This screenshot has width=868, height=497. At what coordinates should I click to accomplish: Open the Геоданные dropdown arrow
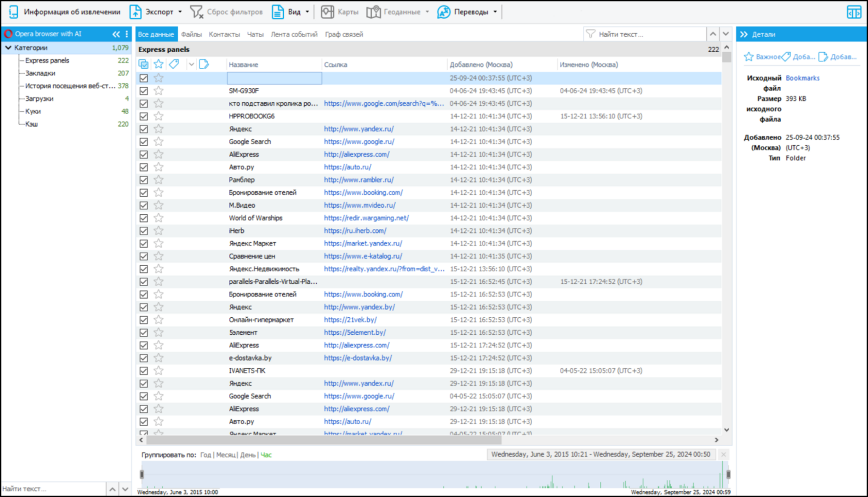pos(427,12)
